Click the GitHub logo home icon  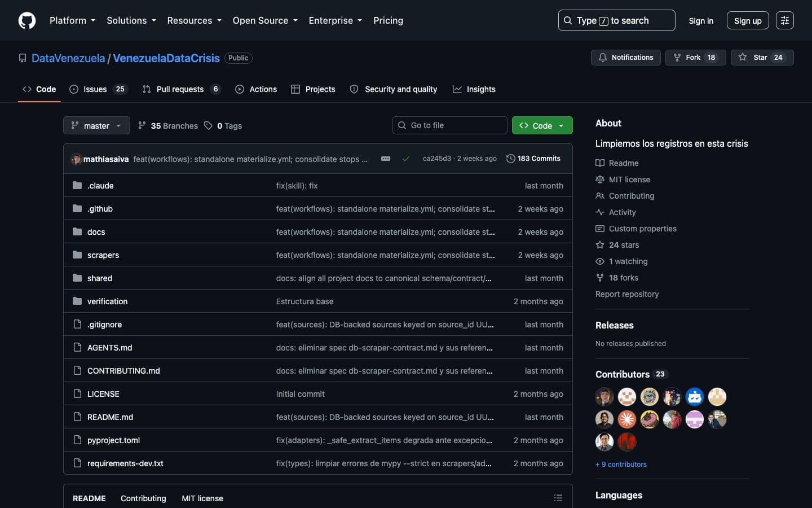pyautogui.click(x=27, y=20)
